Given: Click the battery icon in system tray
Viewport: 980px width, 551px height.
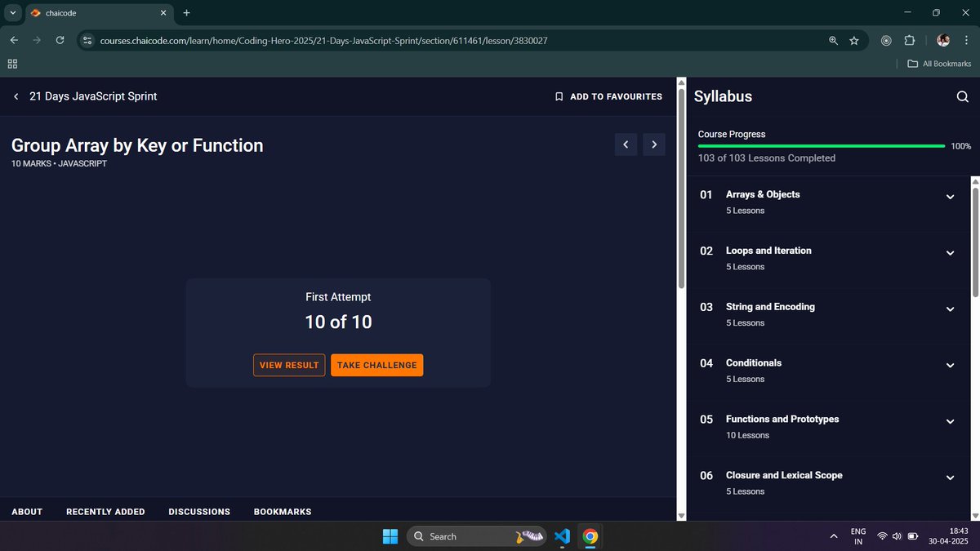Looking at the screenshot, I should point(913,536).
